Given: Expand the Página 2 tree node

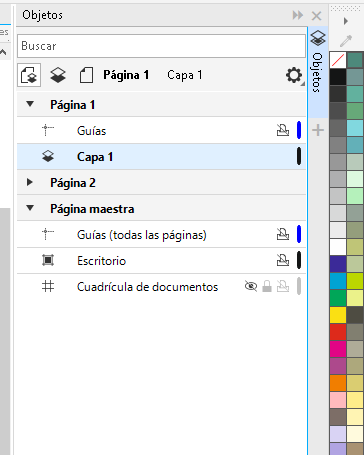Looking at the screenshot, I should 30,182.
